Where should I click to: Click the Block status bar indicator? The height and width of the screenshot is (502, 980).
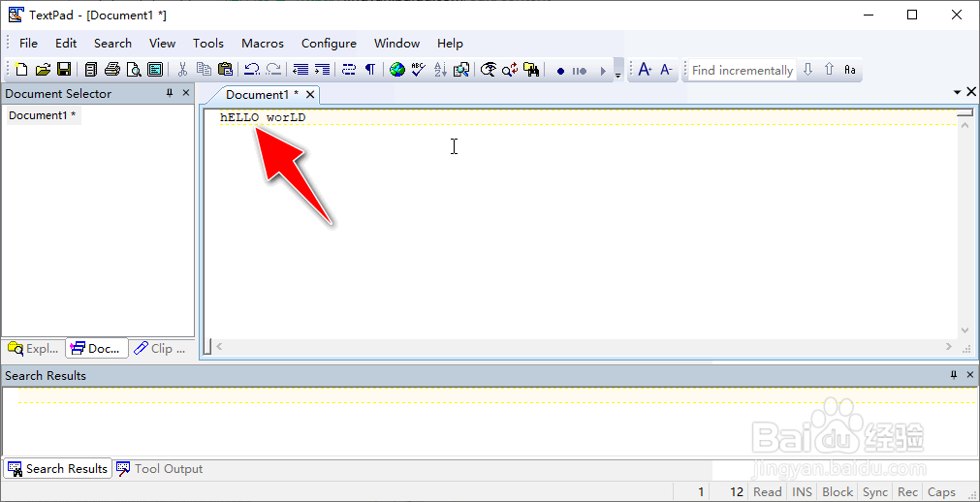(838, 492)
